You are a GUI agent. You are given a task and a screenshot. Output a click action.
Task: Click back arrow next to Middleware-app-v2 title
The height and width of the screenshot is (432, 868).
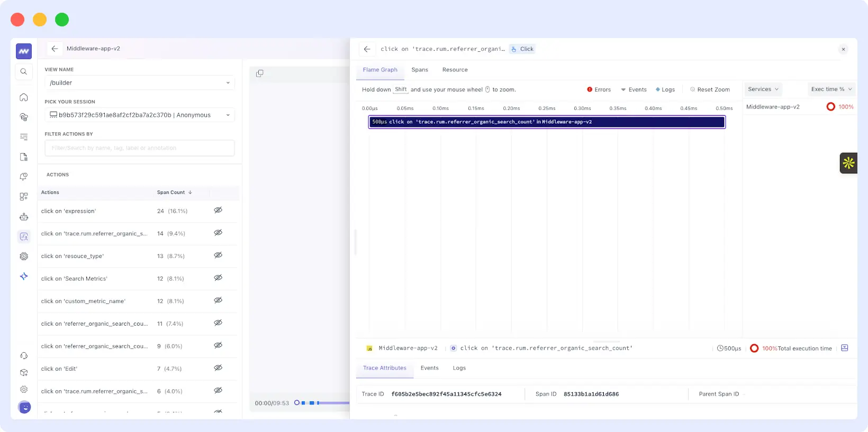(x=55, y=49)
